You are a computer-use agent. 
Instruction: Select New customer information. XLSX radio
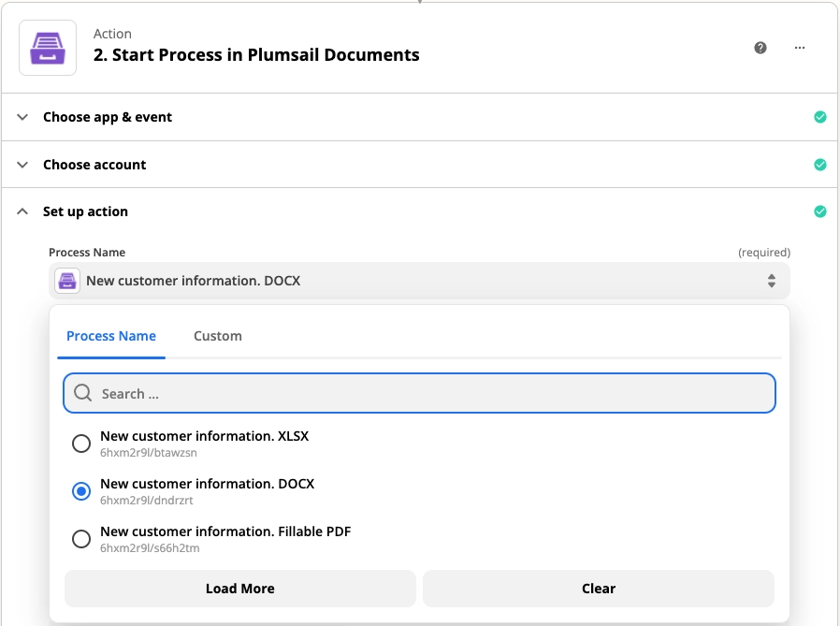(81, 444)
